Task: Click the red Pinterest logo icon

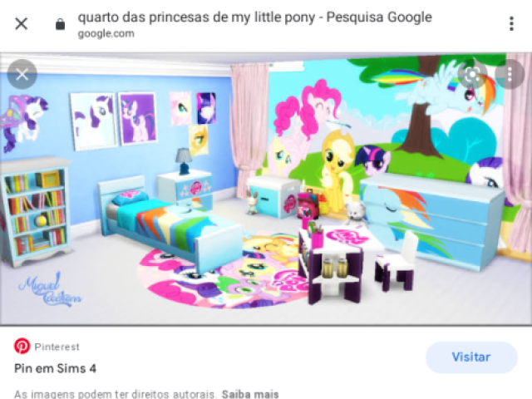Action: [22, 346]
